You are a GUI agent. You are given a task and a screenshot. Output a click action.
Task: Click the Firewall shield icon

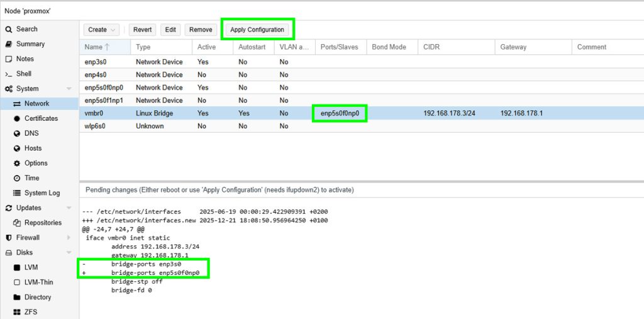[x=9, y=238]
